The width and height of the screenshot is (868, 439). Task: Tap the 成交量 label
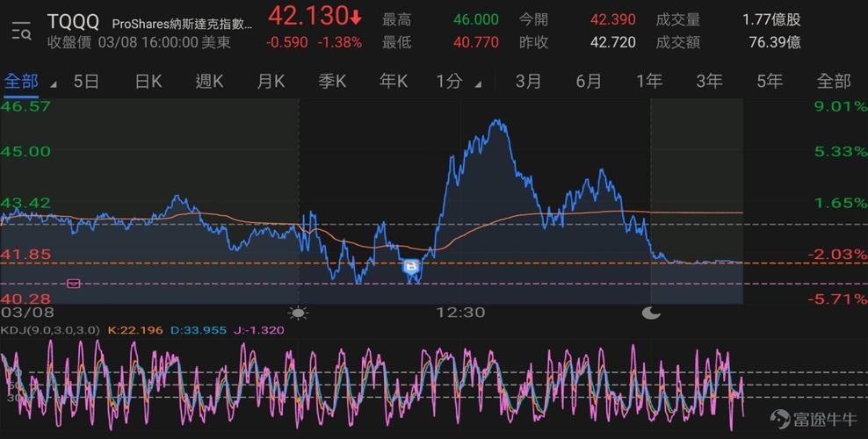tap(678, 20)
